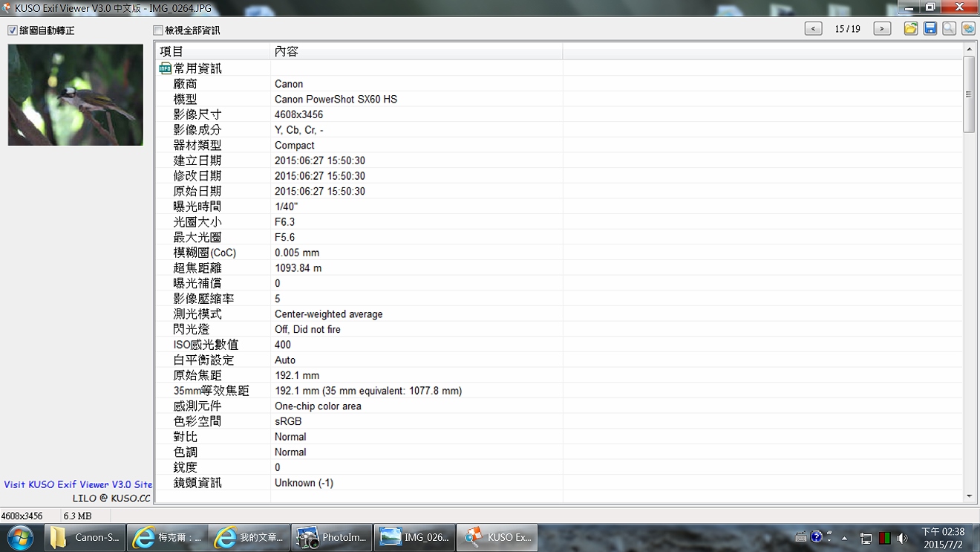Select the 'F5.6' maximum aperture value

(x=284, y=237)
